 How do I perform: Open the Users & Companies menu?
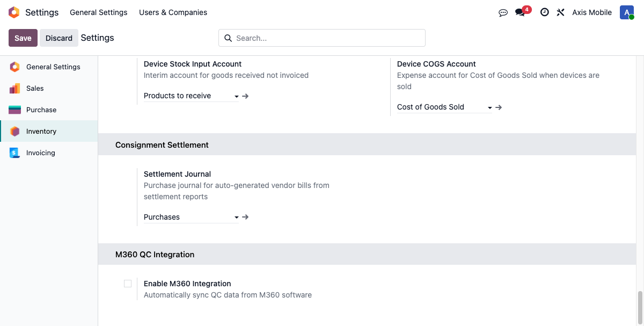tap(173, 12)
